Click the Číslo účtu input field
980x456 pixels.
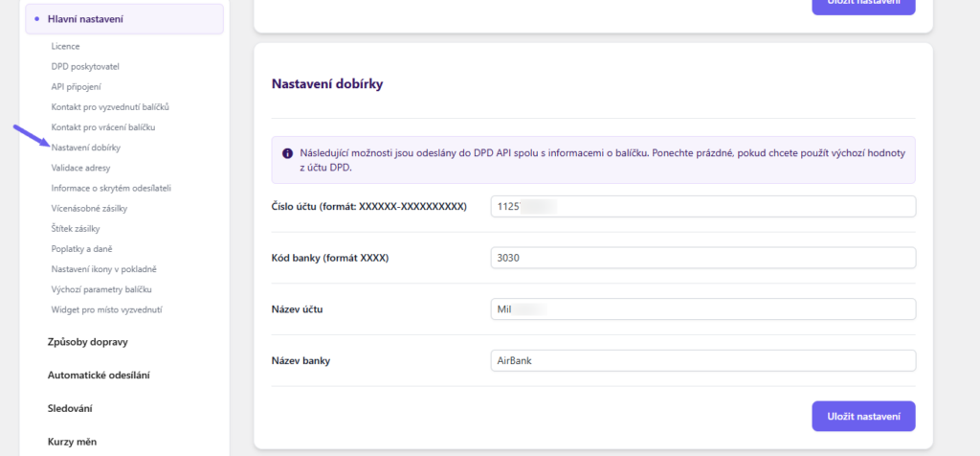click(x=702, y=207)
